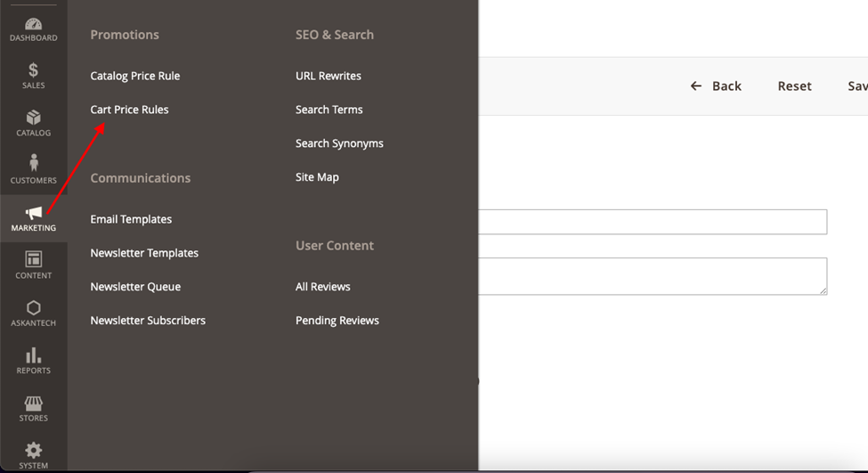Open Catalog Price Rule
868x473 pixels.
tap(135, 76)
